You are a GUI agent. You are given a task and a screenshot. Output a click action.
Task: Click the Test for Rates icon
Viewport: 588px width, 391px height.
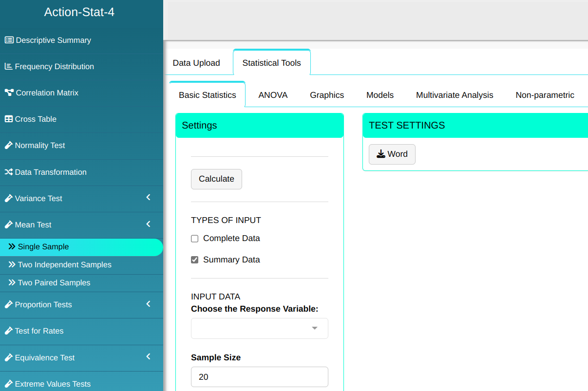(8, 331)
